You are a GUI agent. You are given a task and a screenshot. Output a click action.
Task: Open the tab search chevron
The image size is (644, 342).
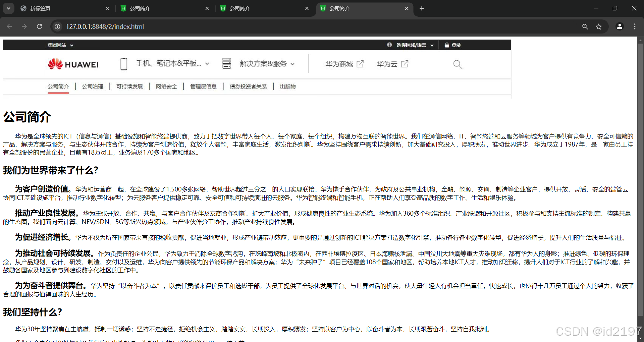pyautogui.click(x=8, y=8)
